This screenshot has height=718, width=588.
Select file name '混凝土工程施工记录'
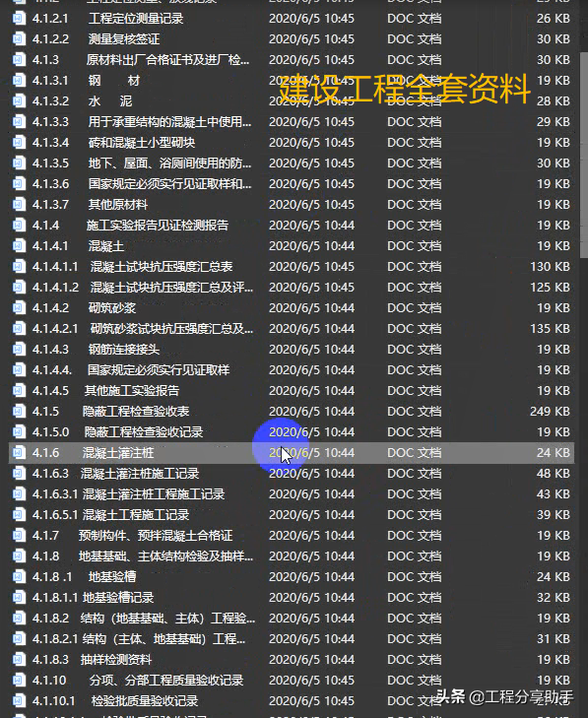pyautogui.click(x=136, y=515)
